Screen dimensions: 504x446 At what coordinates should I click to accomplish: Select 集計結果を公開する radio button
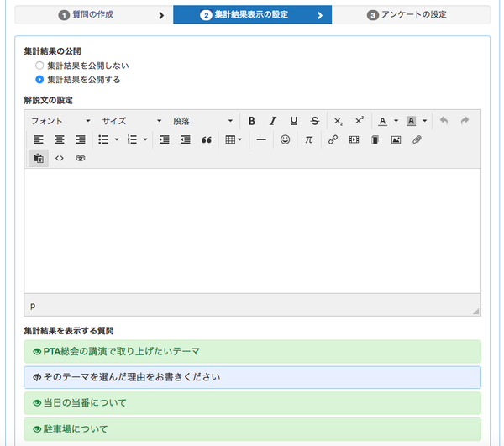pyautogui.click(x=39, y=80)
